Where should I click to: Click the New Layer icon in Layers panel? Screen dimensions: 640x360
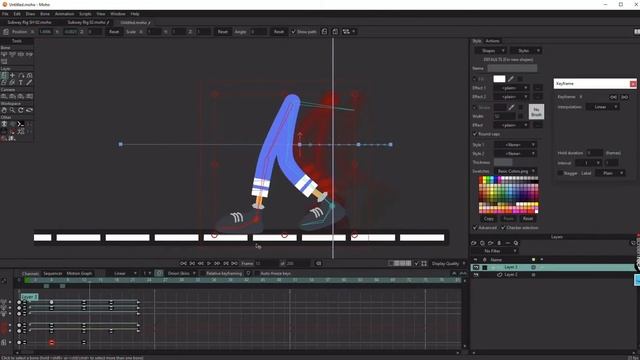[474, 243]
